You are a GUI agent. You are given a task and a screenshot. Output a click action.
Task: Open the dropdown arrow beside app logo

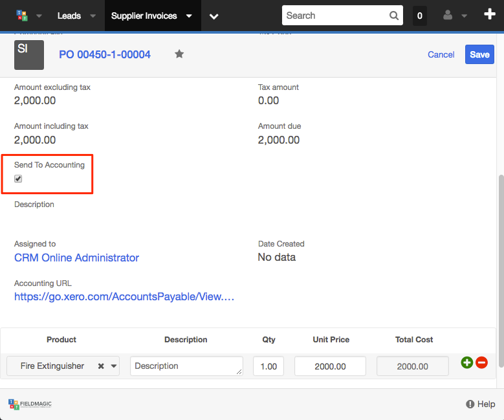39,16
